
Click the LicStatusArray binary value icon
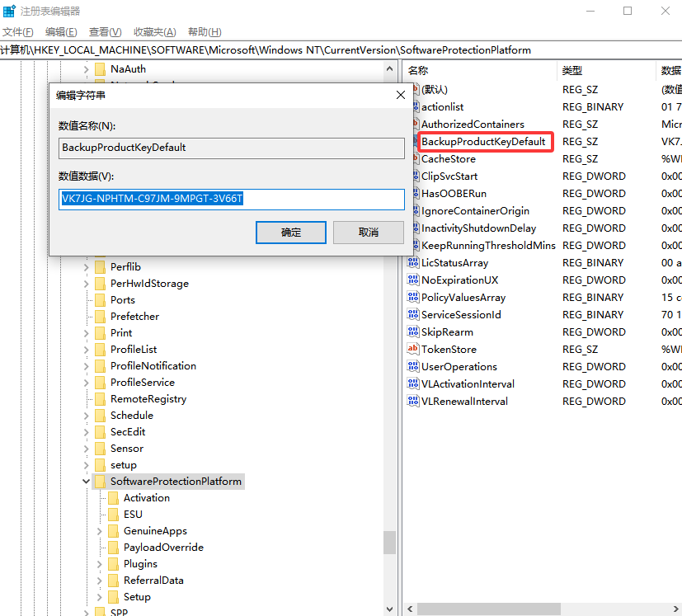[413, 262]
